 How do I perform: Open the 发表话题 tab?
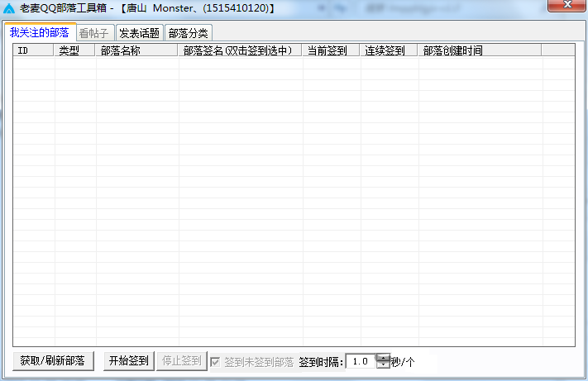[138, 33]
